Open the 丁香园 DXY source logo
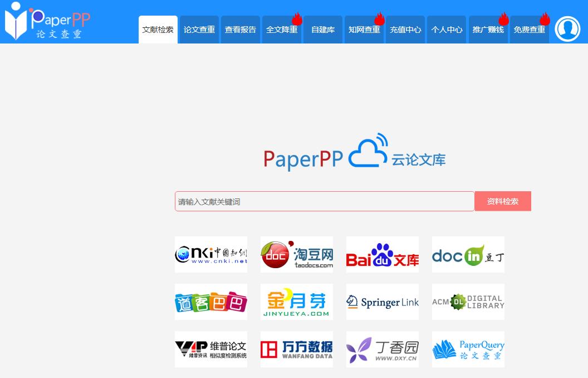 click(x=382, y=350)
